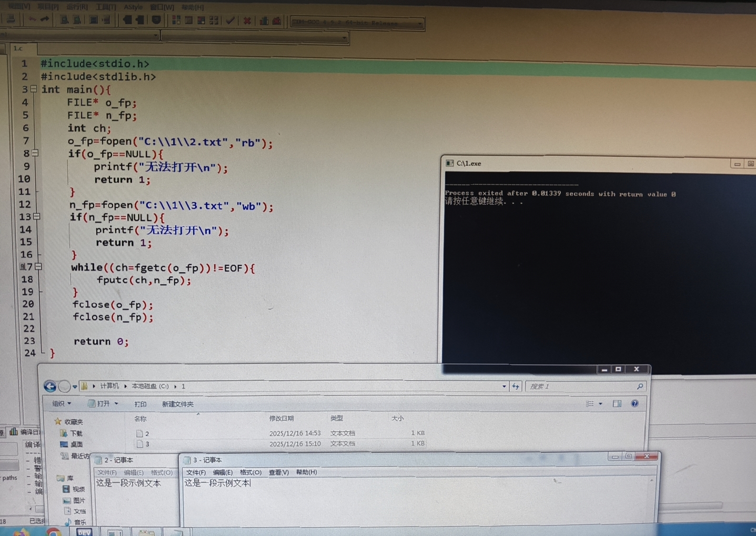Click 计算机 in Explorer breadcrumb
Screen dimensions: 756x536
[109, 386]
